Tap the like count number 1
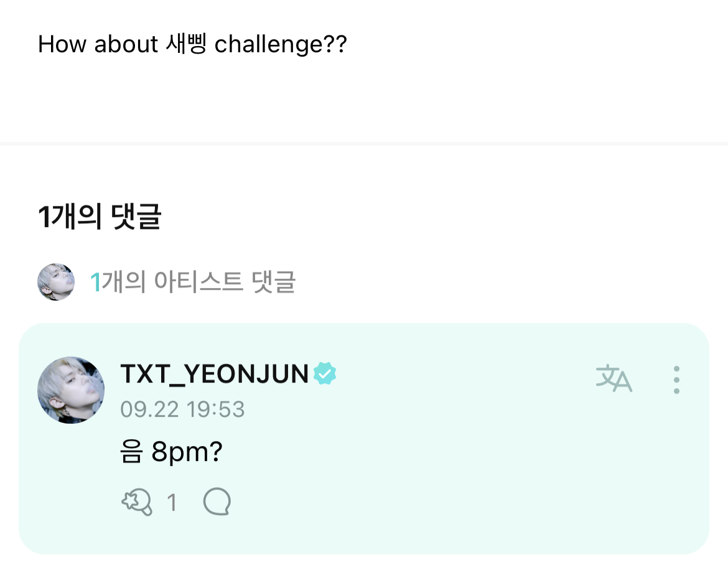The image size is (728, 568). coord(172,503)
